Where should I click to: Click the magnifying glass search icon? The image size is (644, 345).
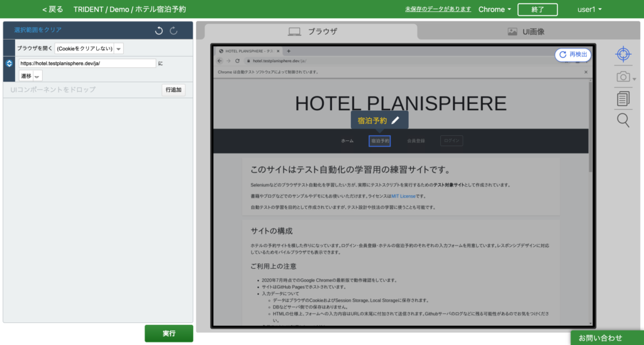(x=623, y=120)
